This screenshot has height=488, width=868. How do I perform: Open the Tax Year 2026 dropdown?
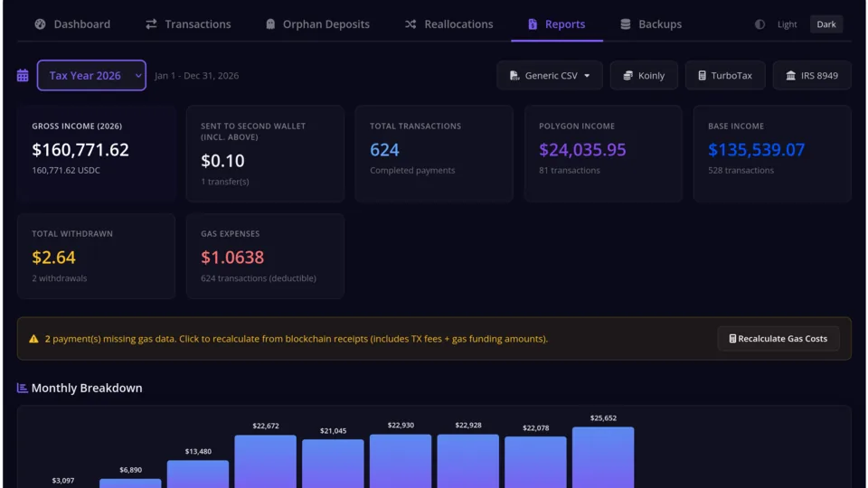pyautogui.click(x=92, y=75)
